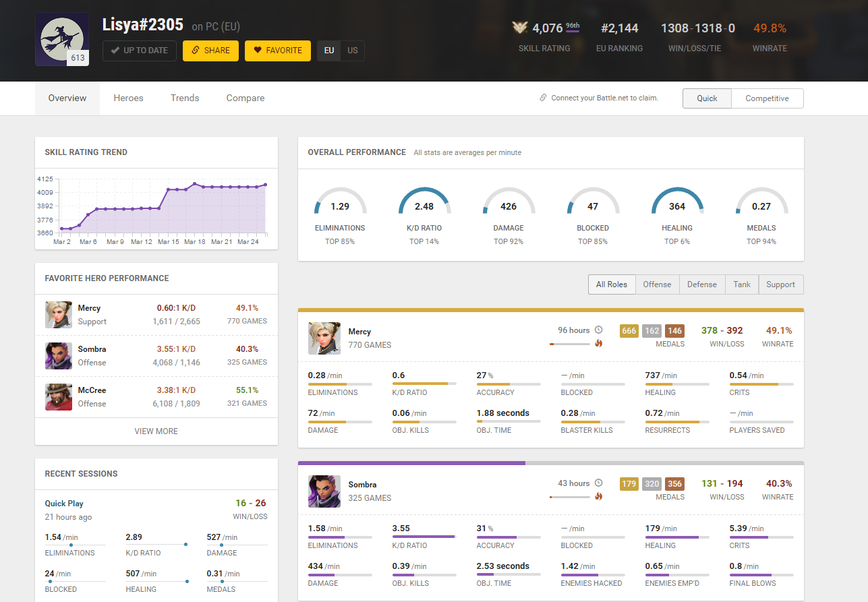Viewport: 868px width, 602px height.
Task: Click the yellow SHARE button
Action: pos(210,51)
